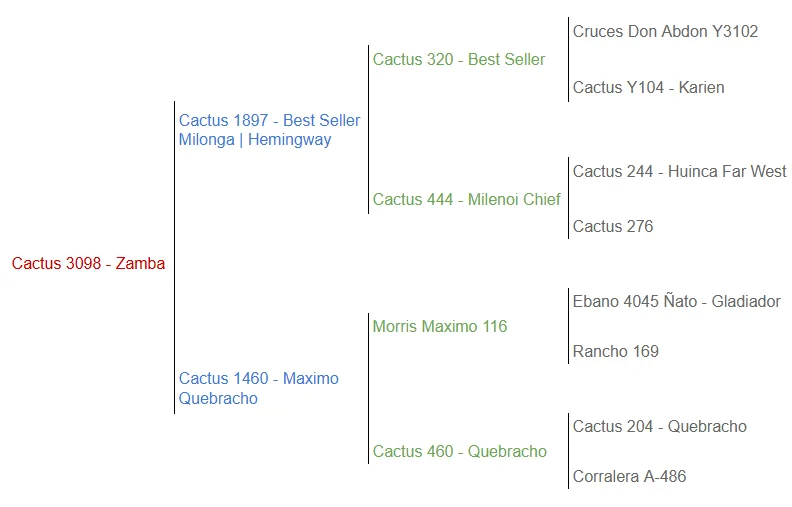
Task: Open Ebano 4045 Ñato - Gladiador
Action: click(676, 302)
